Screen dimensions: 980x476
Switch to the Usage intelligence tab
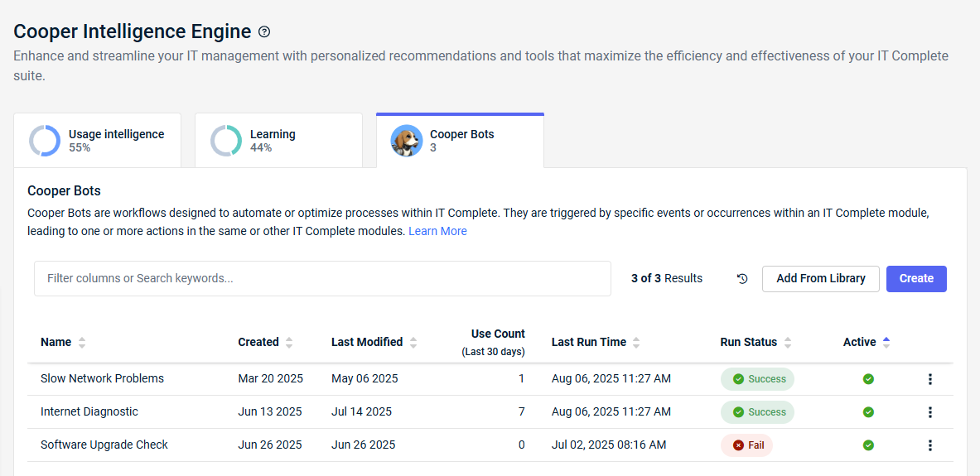coord(98,141)
